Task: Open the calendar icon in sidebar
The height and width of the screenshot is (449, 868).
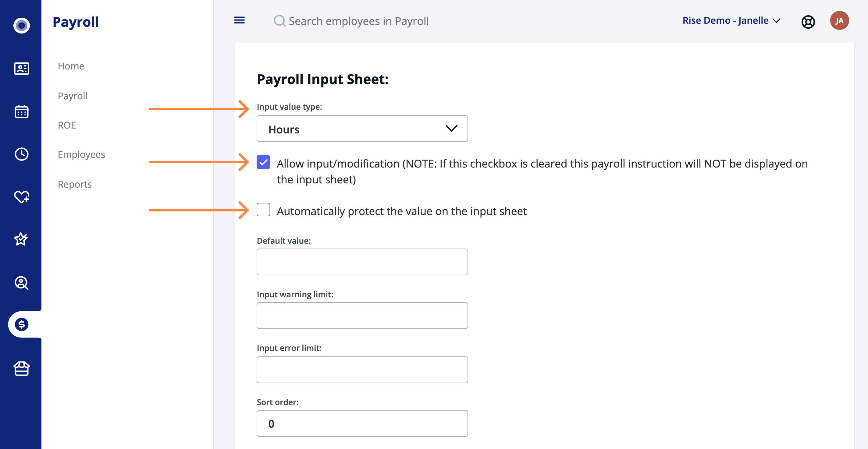Action: pyautogui.click(x=22, y=111)
